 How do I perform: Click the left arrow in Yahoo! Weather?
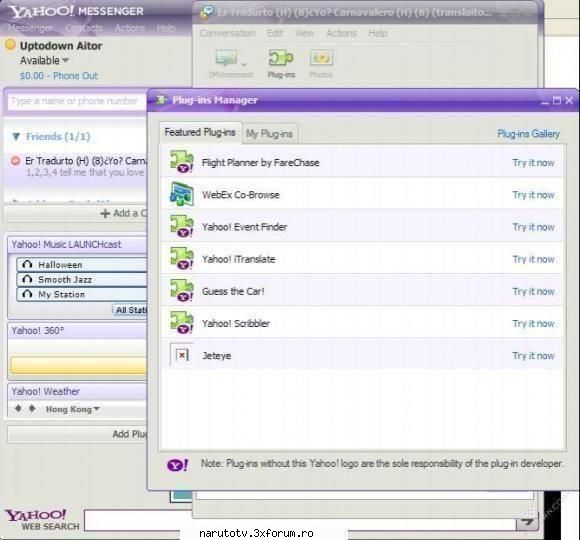[x=18, y=409]
